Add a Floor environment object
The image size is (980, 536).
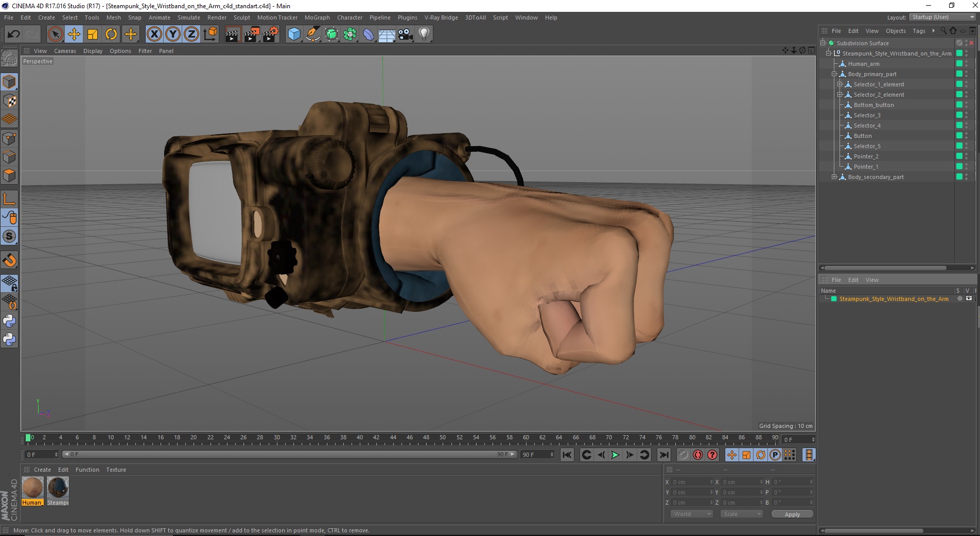tap(387, 34)
